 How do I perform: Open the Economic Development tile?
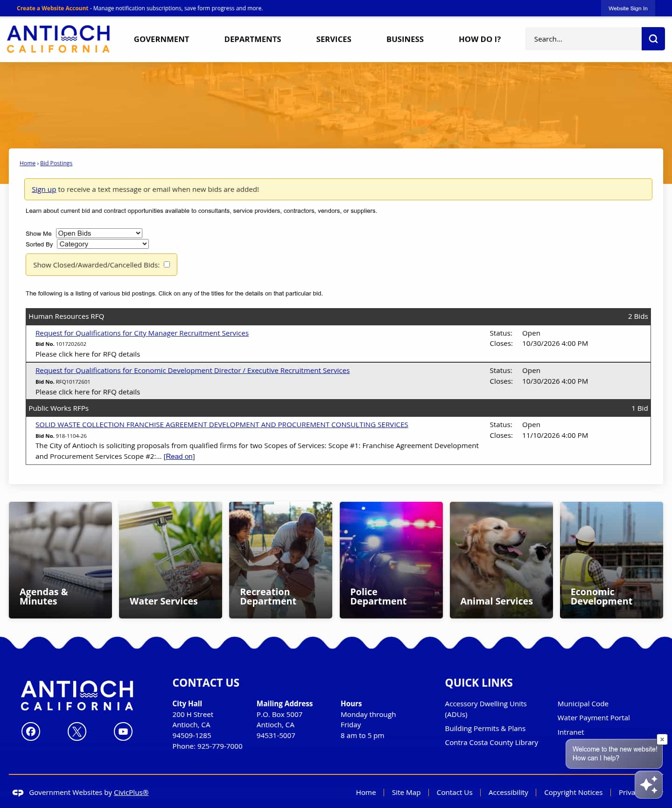(611, 560)
